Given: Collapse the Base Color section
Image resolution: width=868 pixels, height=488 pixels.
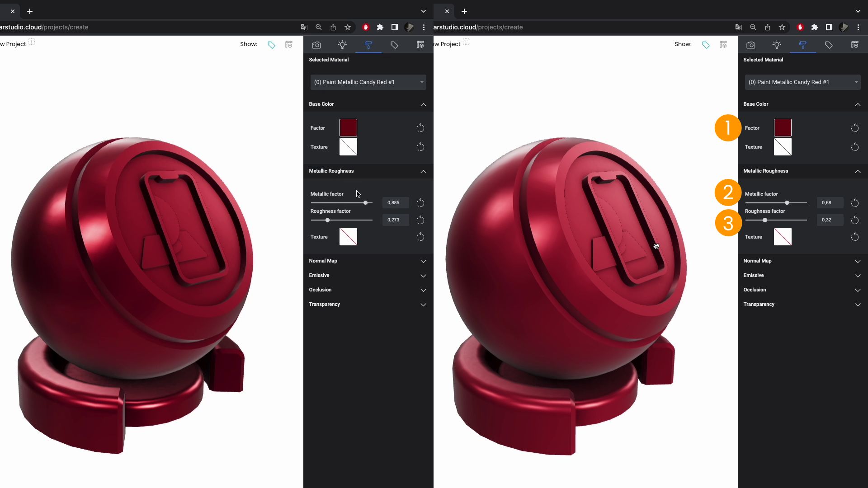Looking at the screenshot, I should tap(424, 104).
